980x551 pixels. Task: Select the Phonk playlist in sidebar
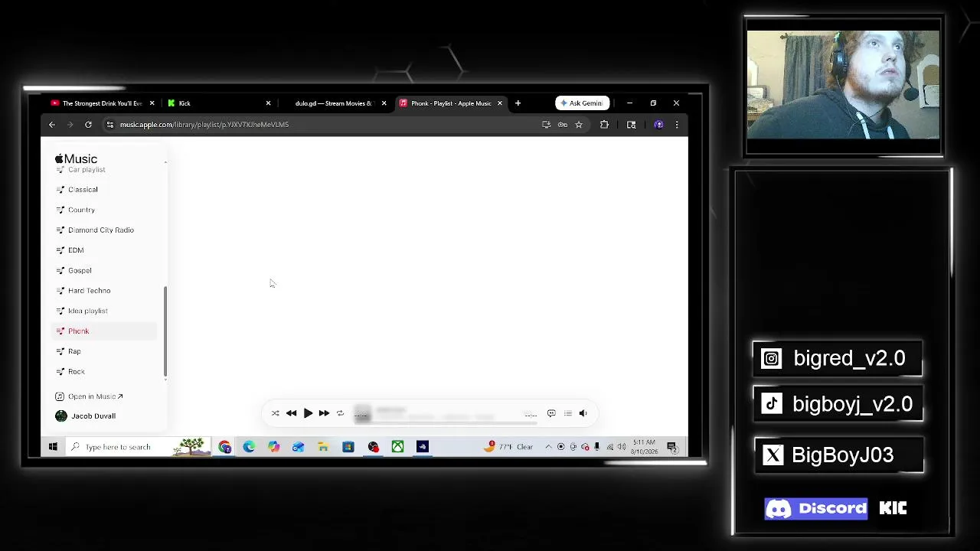[x=104, y=331]
